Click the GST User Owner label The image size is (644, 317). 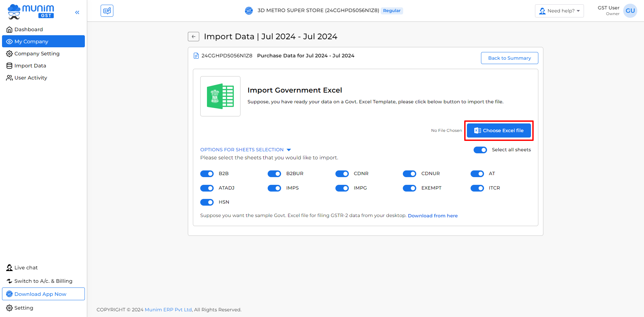(x=608, y=10)
